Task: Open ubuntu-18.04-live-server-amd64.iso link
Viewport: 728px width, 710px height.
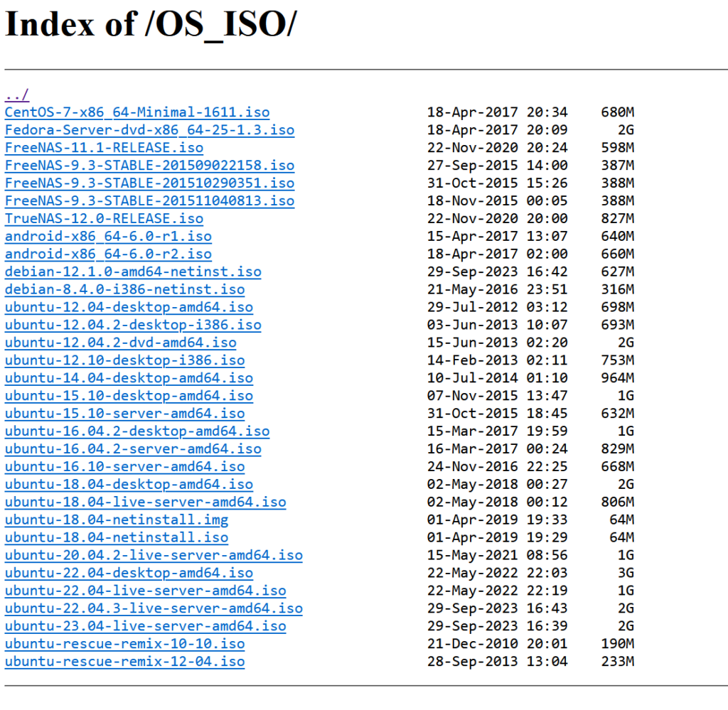Action: click(145, 502)
